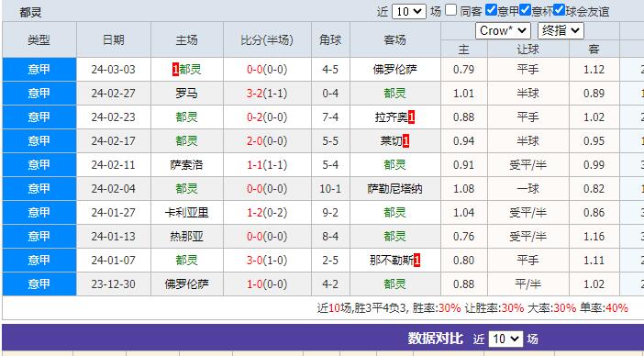Click 萨索洛 home team name
Viewport: 644px width, 356px height.
coord(186,164)
